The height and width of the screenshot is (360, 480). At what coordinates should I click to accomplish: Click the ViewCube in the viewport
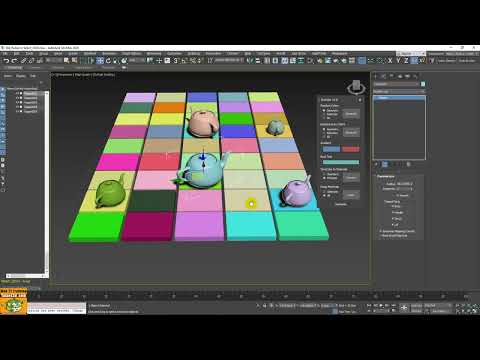pyautogui.click(x=356, y=87)
